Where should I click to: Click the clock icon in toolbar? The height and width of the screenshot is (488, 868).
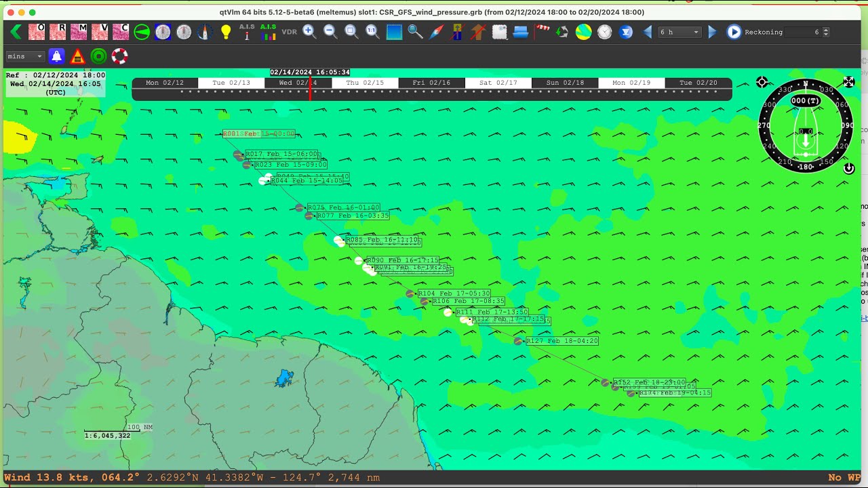(x=605, y=32)
